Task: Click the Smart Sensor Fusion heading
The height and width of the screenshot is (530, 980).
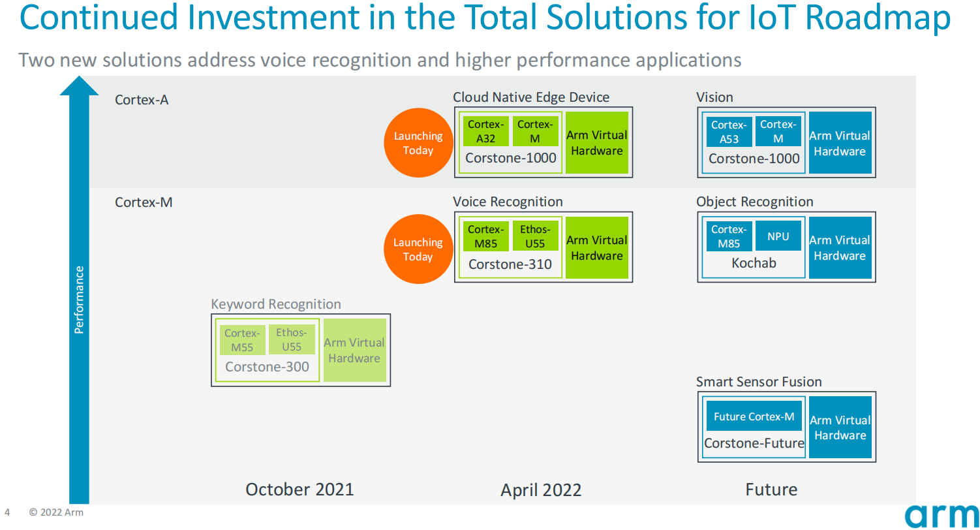Action: pyautogui.click(x=759, y=382)
